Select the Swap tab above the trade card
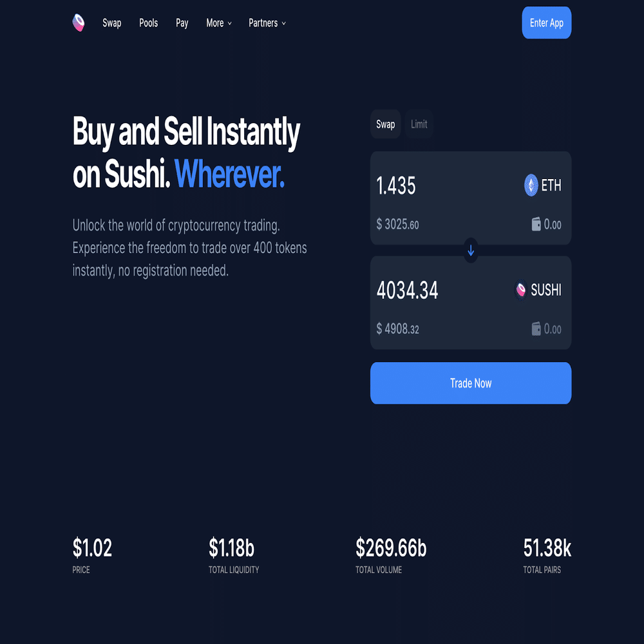644x644 pixels. (x=385, y=124)
